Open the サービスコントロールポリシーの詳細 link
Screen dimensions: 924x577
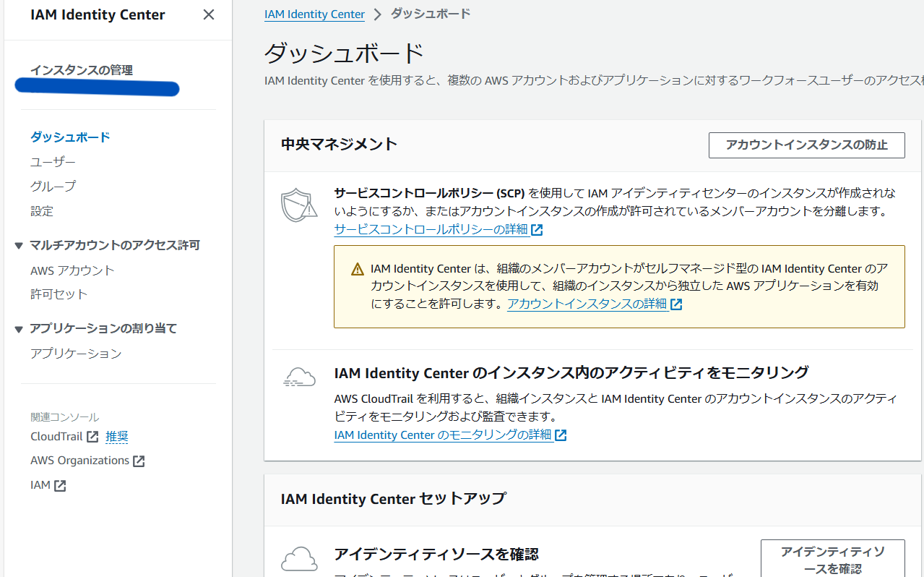click(x=431, y=230)
